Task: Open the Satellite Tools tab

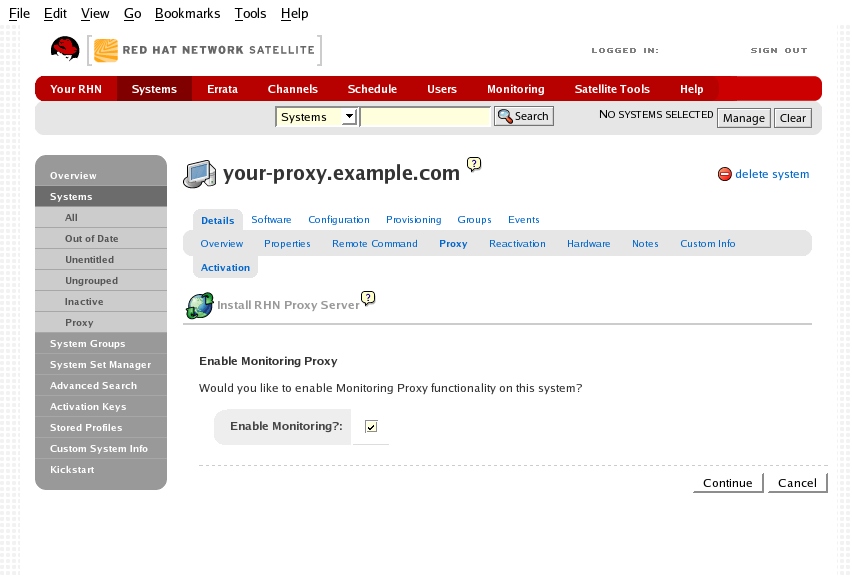Action: [612, 89]
